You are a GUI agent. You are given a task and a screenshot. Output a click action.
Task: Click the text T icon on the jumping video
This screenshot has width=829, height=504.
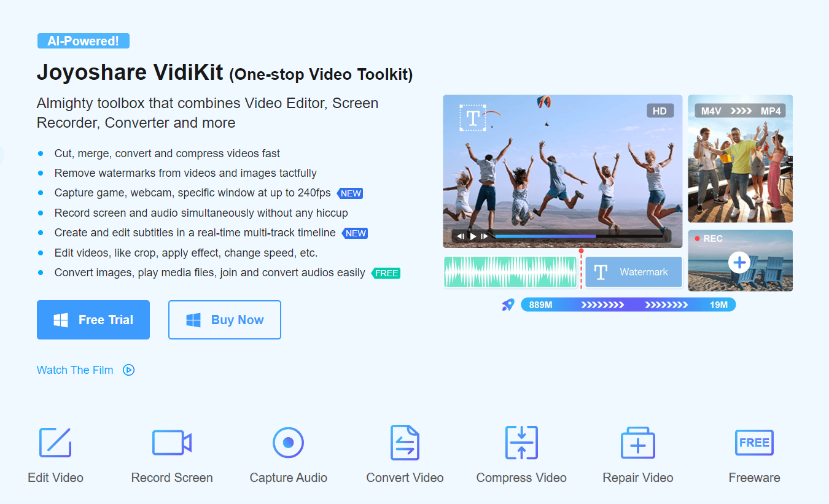473,118
